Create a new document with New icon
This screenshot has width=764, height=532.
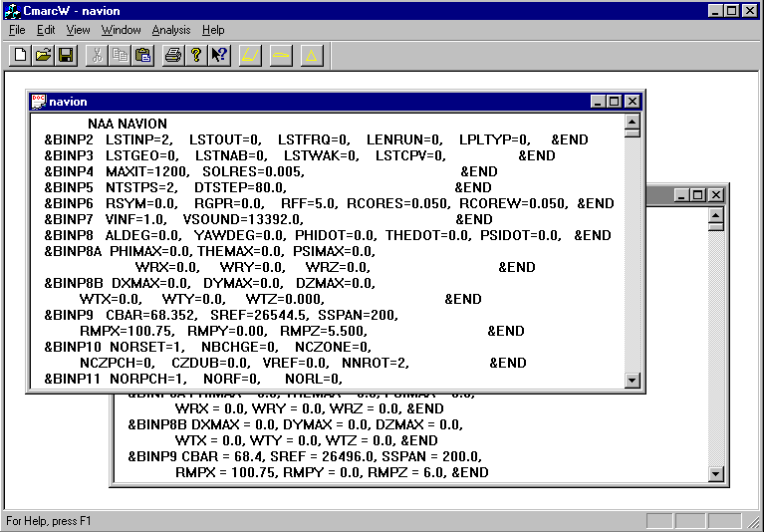[x=20, y=55]
